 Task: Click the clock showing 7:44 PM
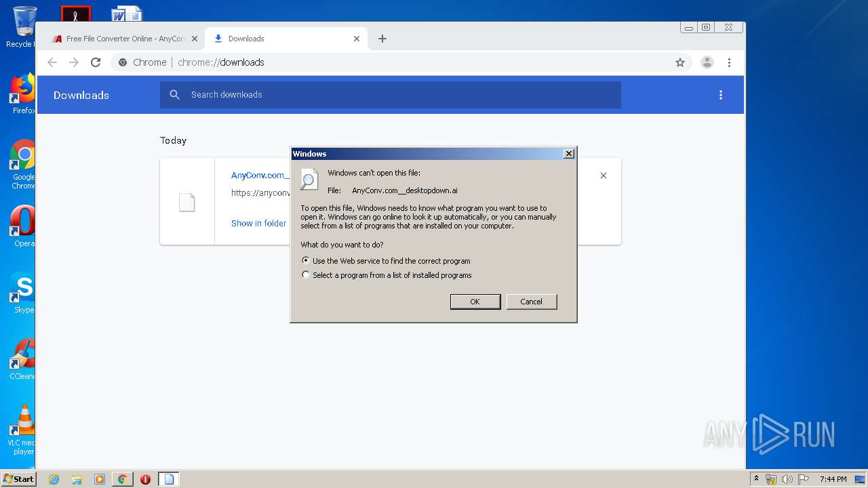tap(833, 479)
